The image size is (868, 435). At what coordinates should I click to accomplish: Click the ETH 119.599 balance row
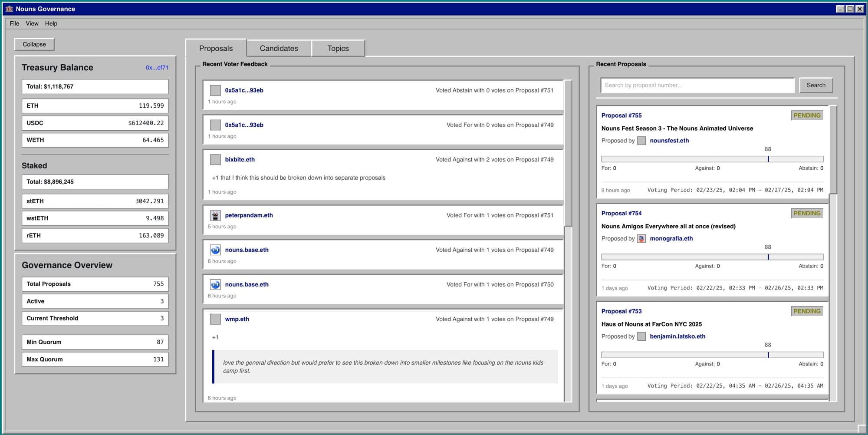pyautogui.click(x=95, y=106)
